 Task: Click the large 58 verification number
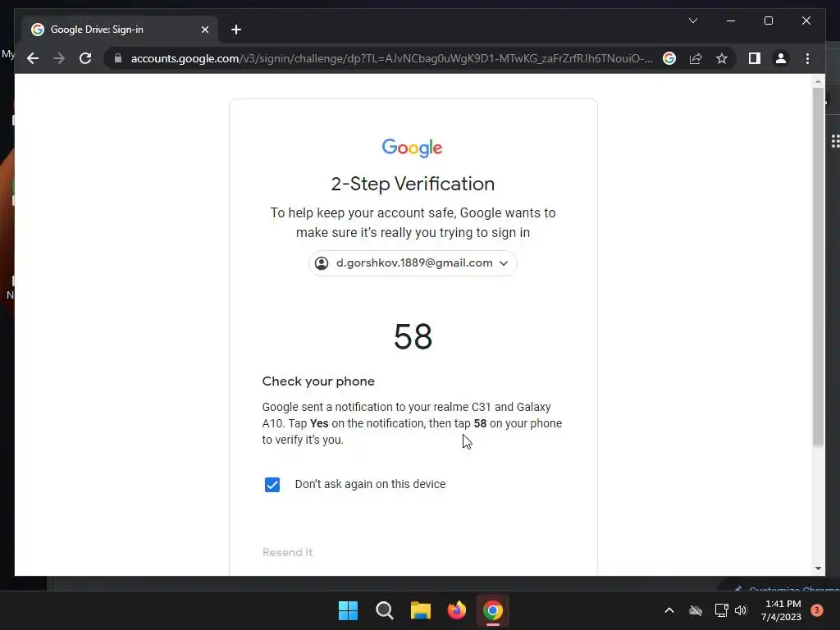click(413, 336)
